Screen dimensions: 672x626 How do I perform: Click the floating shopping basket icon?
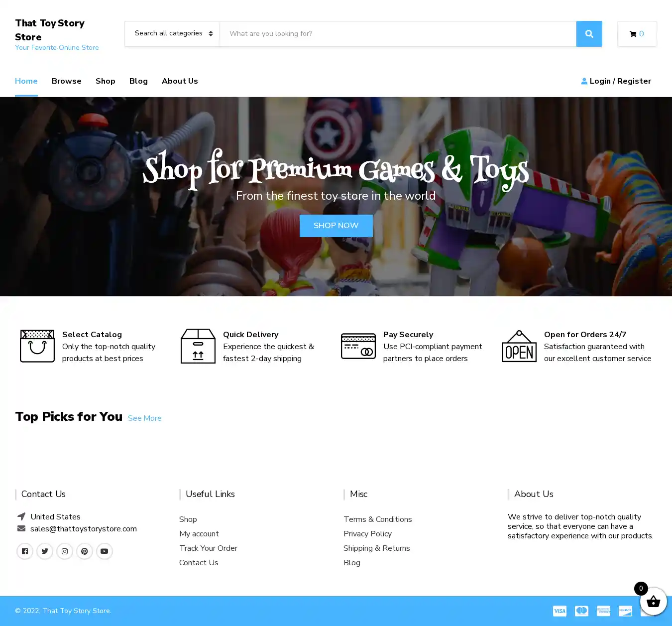(653, 601)
